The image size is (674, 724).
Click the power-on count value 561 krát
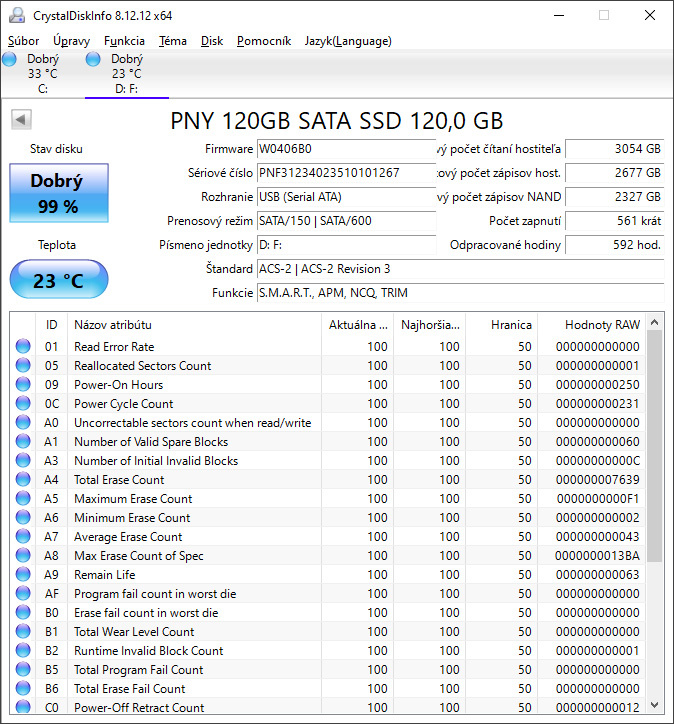614,221
